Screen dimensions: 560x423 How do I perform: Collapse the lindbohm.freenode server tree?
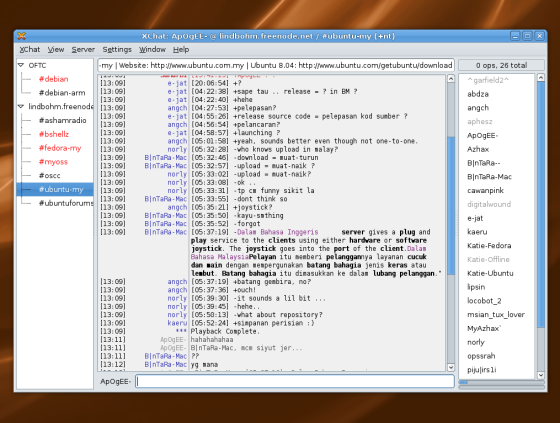coord(21,106)
